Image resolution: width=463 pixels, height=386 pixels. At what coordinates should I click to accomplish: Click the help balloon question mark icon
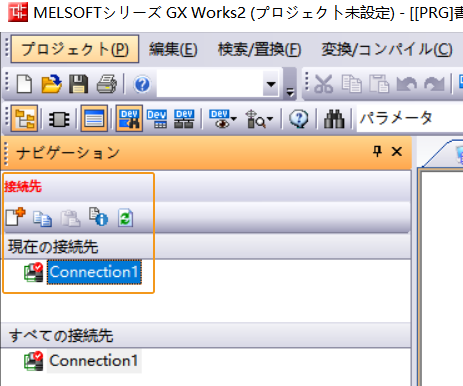pyautogui.click(x=298, y=119)
